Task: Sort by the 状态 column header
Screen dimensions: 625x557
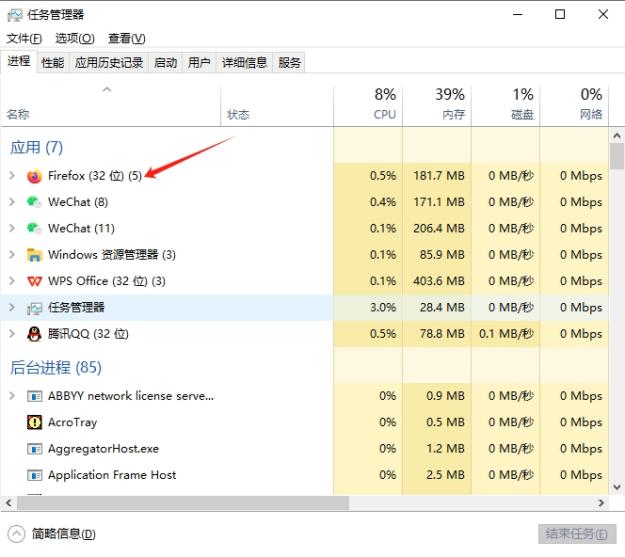Action: click(277, 106)
